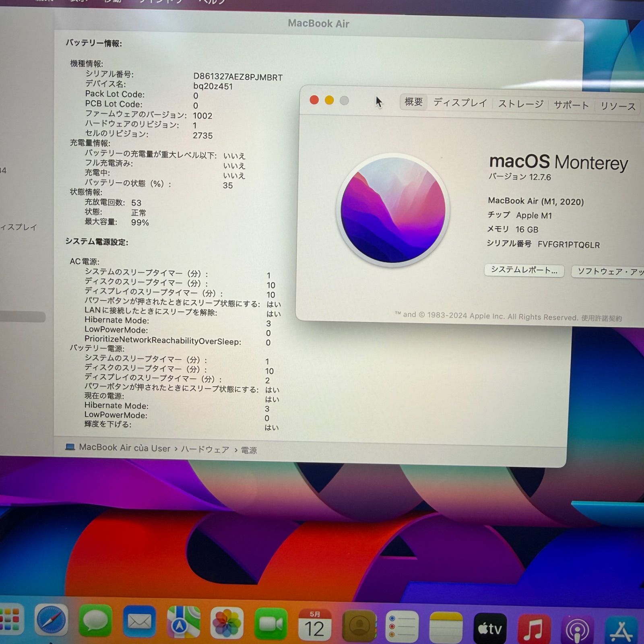Select the 状態 value 正常
644x644 pixels.
click(139, 213)
